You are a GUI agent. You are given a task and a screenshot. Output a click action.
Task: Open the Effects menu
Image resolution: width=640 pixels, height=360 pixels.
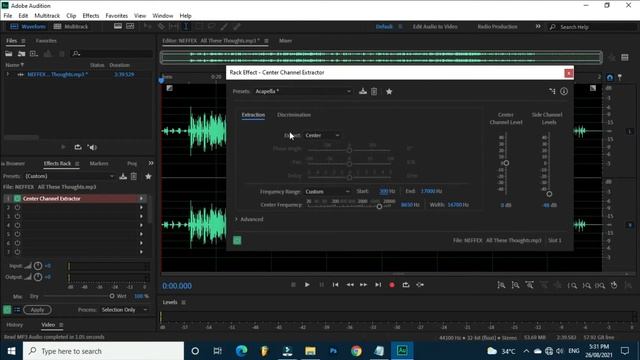click(x=91, y=16)
